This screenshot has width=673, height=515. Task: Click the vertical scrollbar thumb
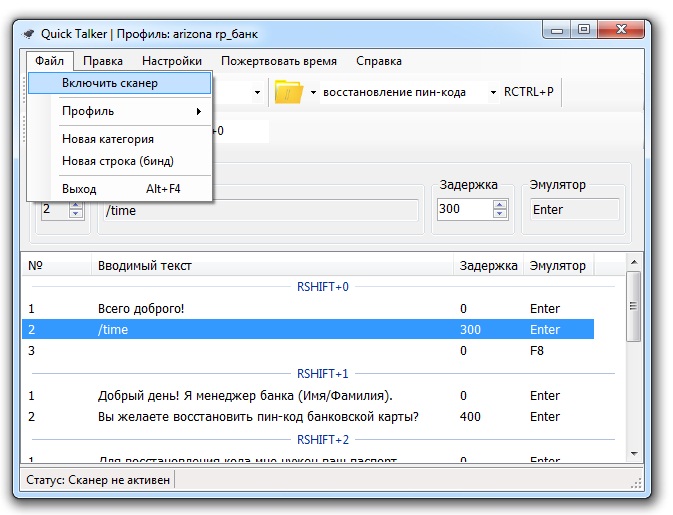[x=634, y=306]
